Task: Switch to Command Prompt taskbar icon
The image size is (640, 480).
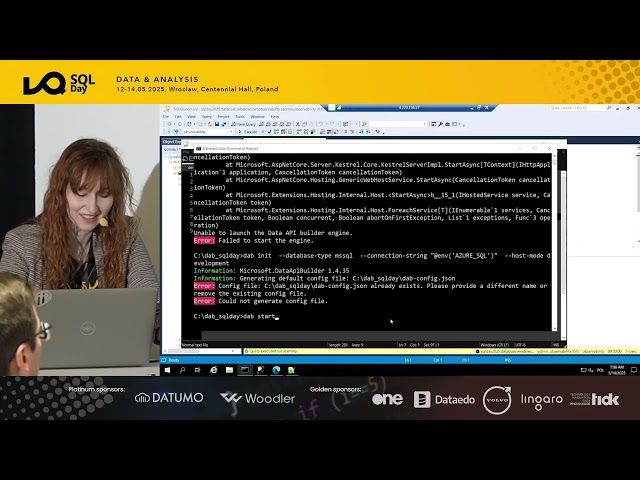Action: pos(245,370)
